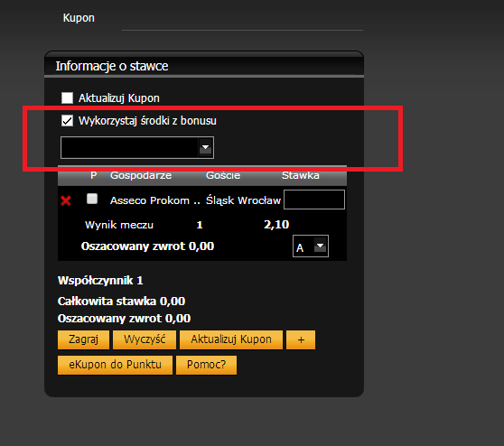The image size is (504, 446).
Task: Enable the Aktualizuj Kupon checkbox
Action: coord(67,98)
